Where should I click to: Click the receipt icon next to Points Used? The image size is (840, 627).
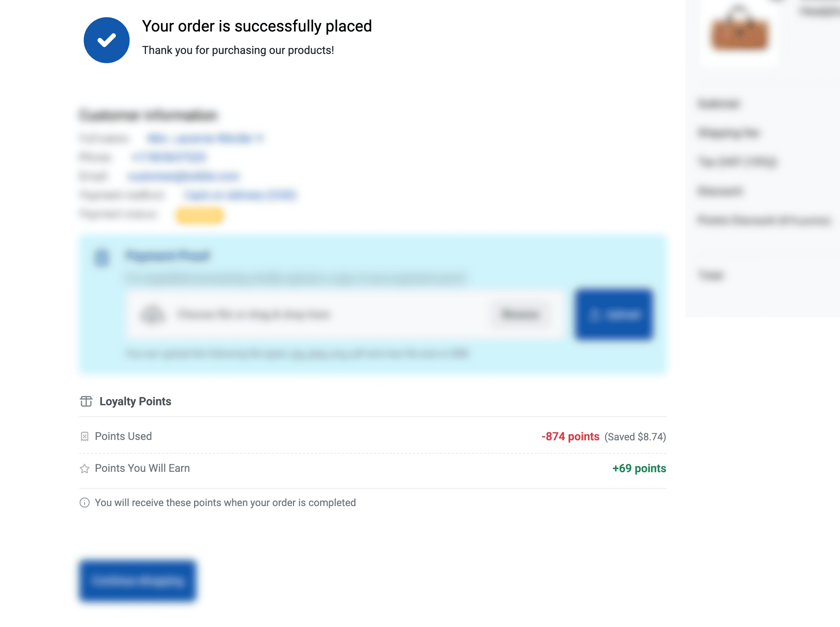(84, 436)
